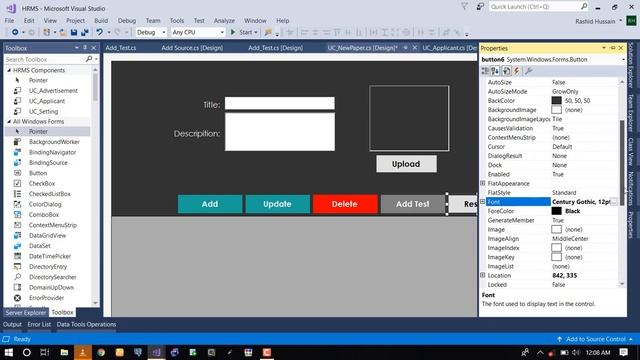Image resolution: width=640 pixels, height=360 pixels.
Task: Click the gray Add Test button
Action: point(413,204)
